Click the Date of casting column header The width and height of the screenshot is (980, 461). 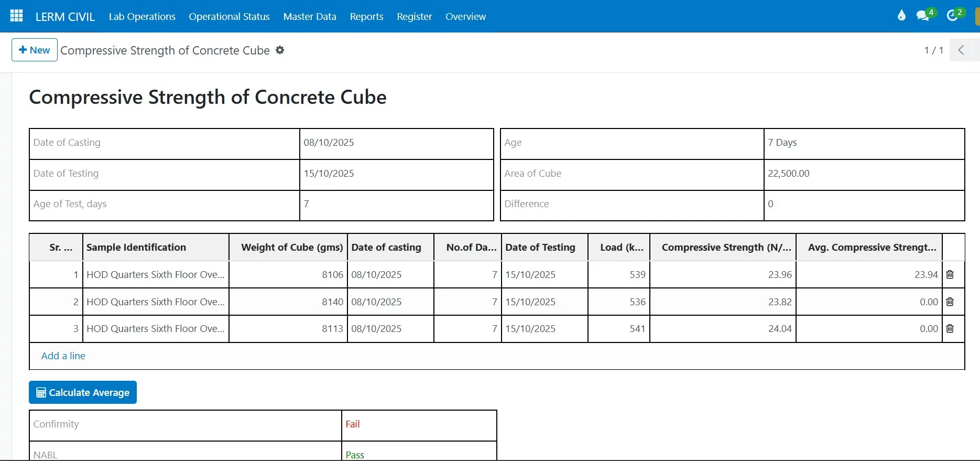click(390, 247)
